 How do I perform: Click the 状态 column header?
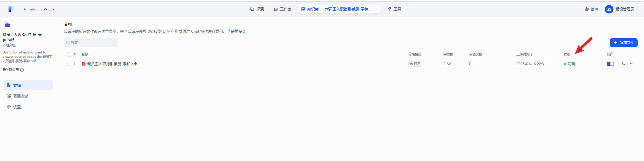click(567, 54)
